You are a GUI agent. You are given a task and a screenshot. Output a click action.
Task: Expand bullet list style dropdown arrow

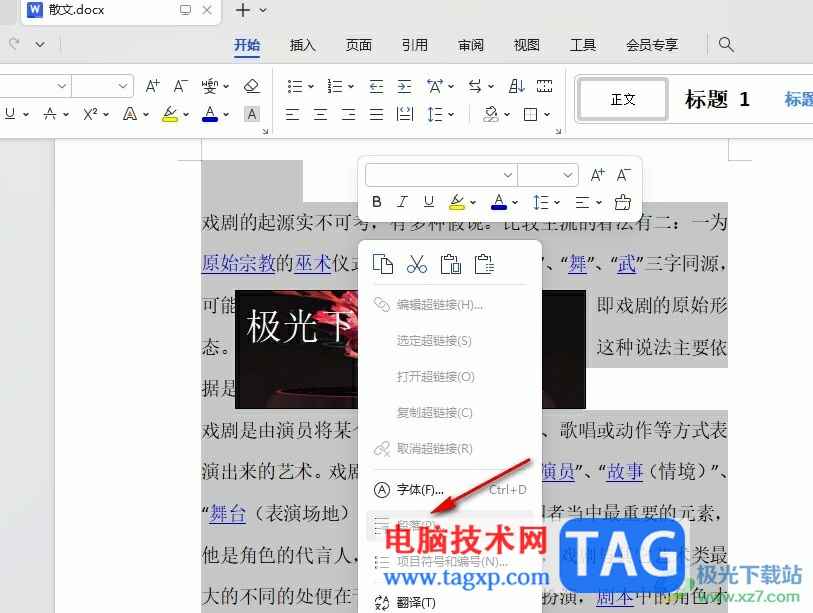click(311, 87)
